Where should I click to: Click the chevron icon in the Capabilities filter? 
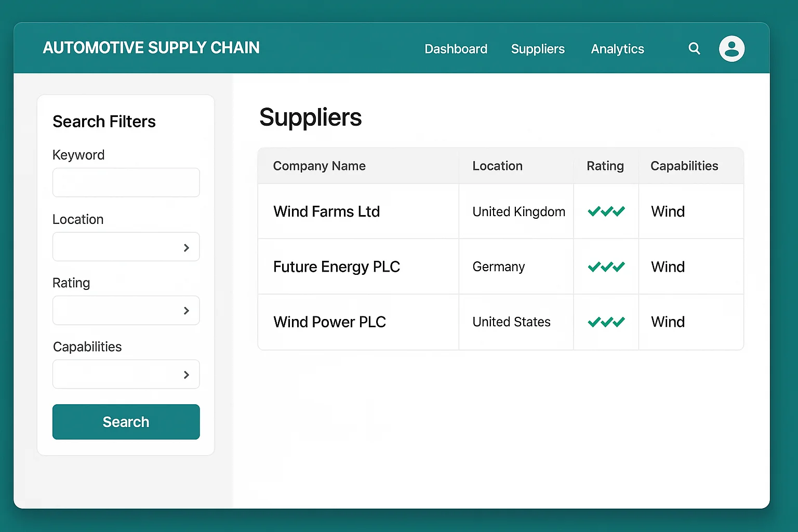click(x=187, y=374)
